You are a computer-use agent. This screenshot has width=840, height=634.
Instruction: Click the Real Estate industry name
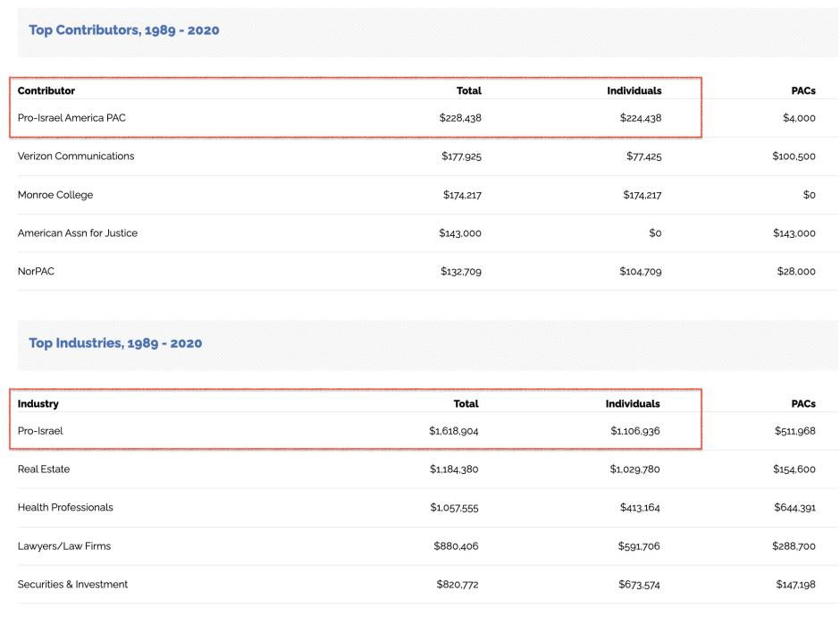click(x=44, y=469)
